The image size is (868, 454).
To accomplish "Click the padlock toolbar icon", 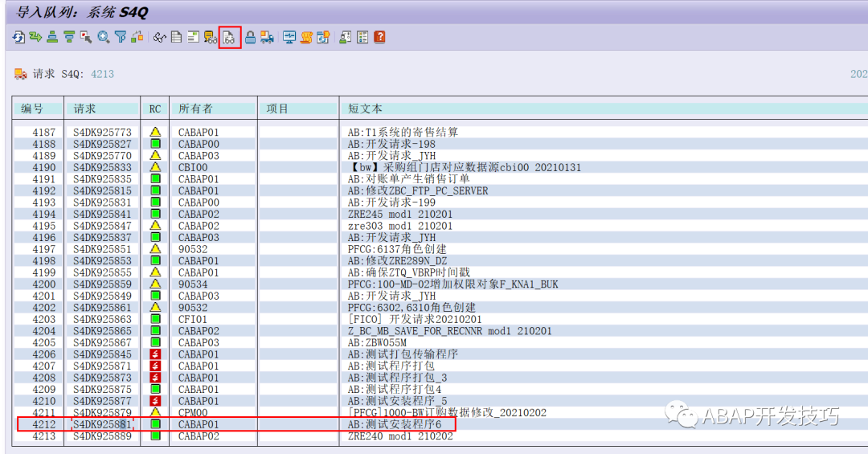I will (250, 37).
